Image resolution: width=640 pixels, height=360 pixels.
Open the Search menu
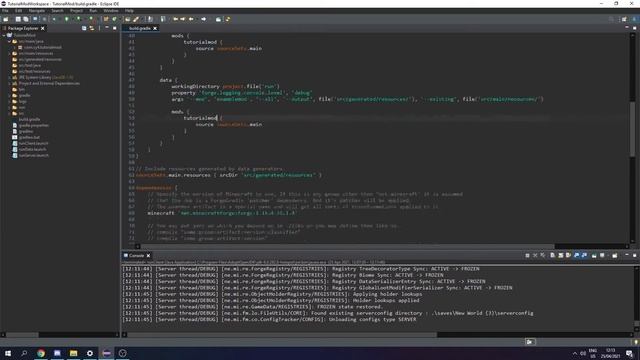(x=57, y=11)
